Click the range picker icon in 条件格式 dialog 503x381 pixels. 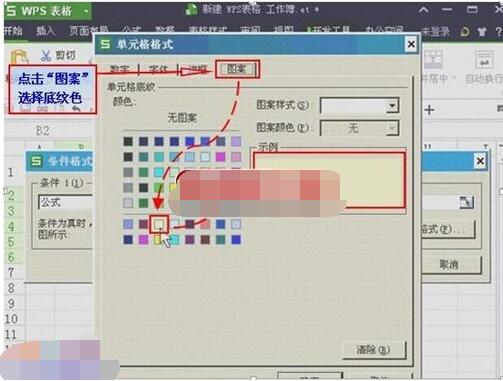coord(466,202)
